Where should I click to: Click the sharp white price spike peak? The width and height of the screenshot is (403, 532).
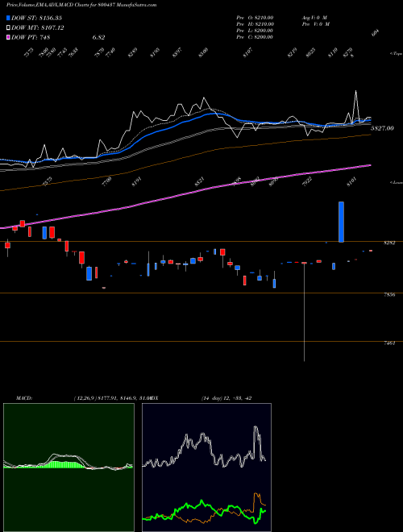click(355, 92)
